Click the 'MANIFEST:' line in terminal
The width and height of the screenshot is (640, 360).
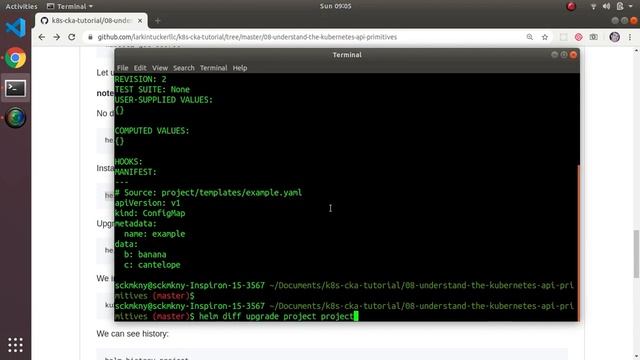click(x=136, y=172)
